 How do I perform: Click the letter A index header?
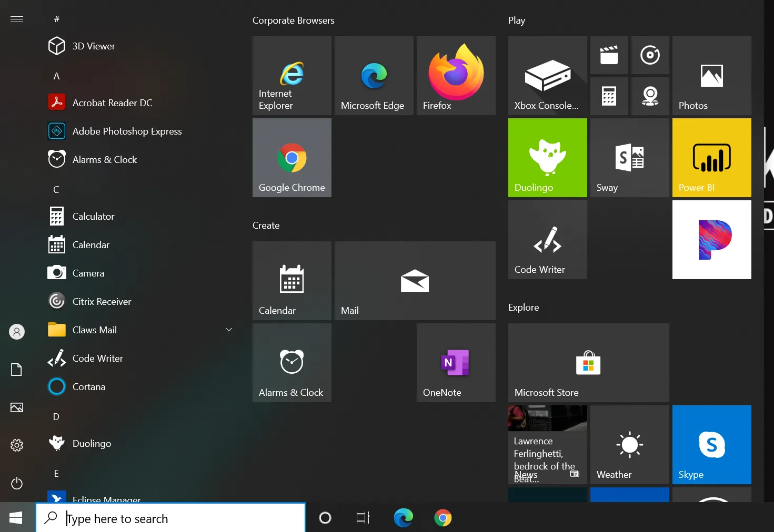tap(57, 76)
